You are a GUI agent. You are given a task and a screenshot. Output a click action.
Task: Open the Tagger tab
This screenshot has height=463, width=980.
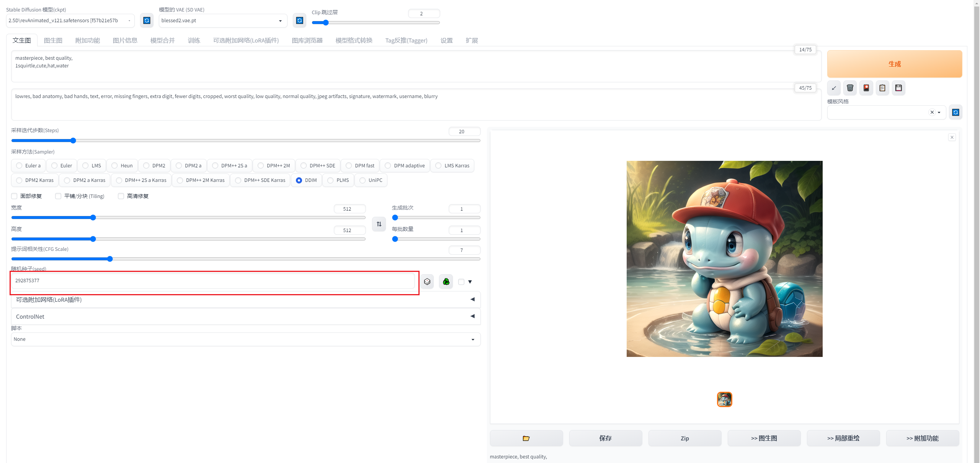pos(406,40)
